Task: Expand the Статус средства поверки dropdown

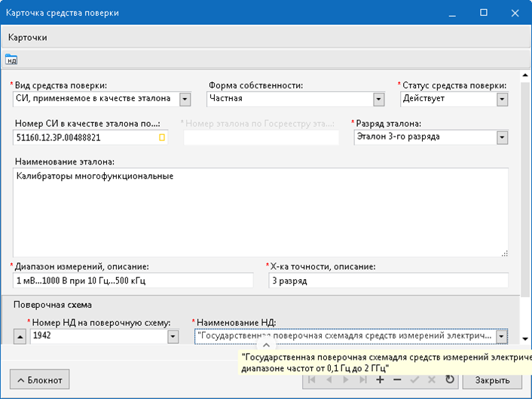Action: (x=502, y=99)
